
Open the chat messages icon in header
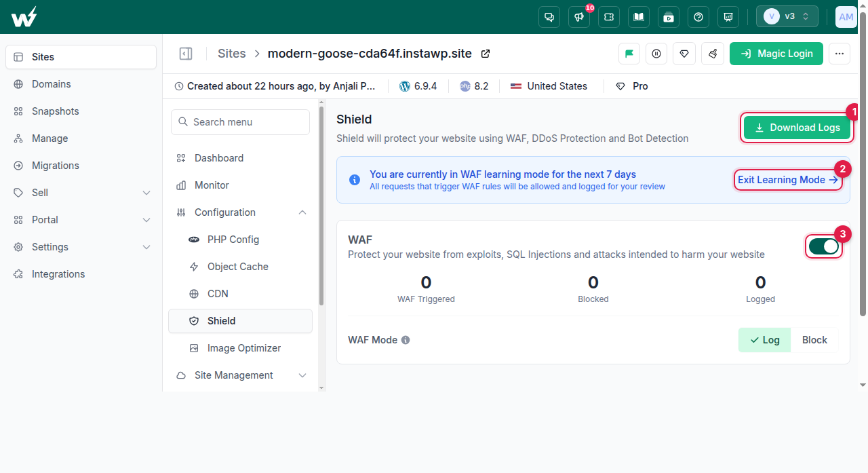click(x=549, y=17)
